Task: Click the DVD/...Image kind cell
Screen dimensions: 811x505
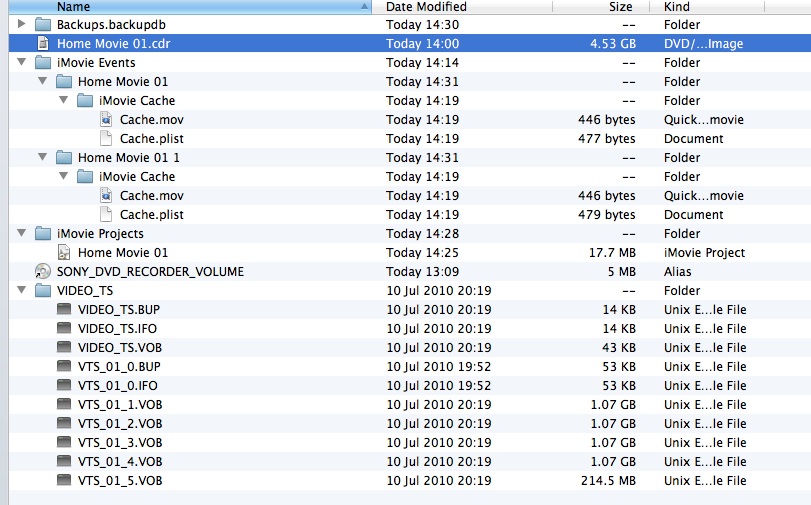Action: (703, 44)
